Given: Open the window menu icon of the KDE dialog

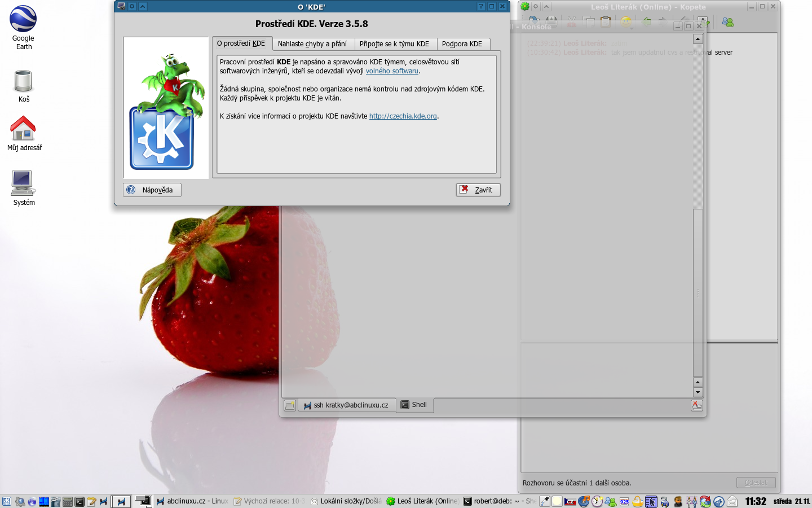Looking at the screenshot, I should (x=121, y=6).
